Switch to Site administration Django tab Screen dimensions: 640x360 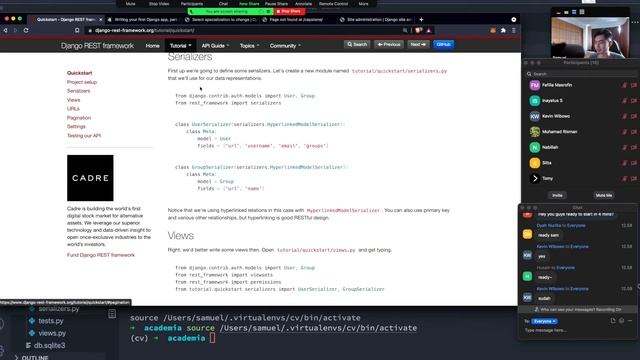coord(378,19)
